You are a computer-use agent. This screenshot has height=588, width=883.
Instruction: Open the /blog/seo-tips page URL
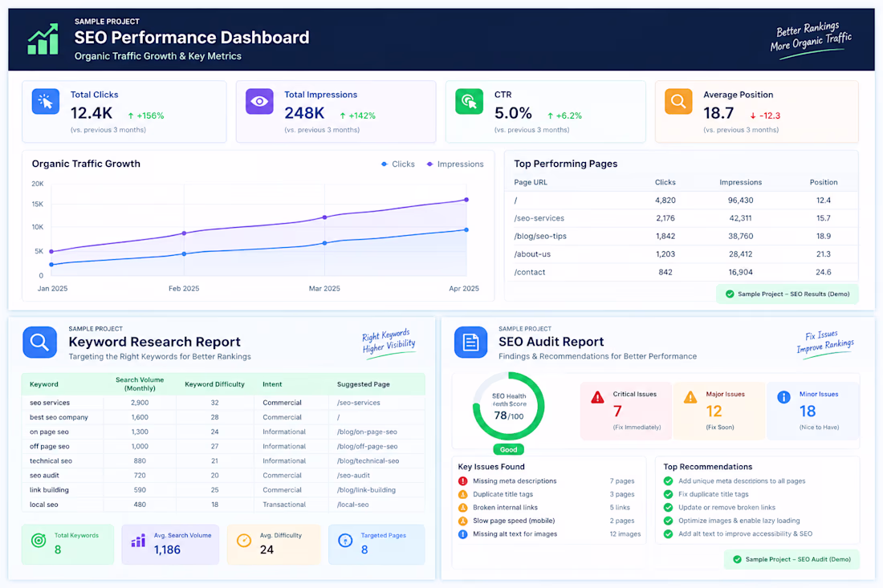click(540, 237)
